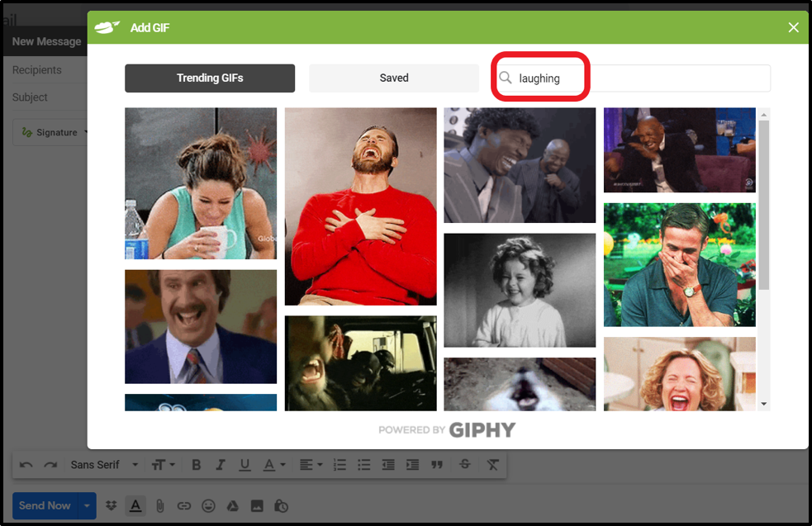Click the insert photo icon
Viewport: 812px width, 526px height.
(x=257, y=505)
